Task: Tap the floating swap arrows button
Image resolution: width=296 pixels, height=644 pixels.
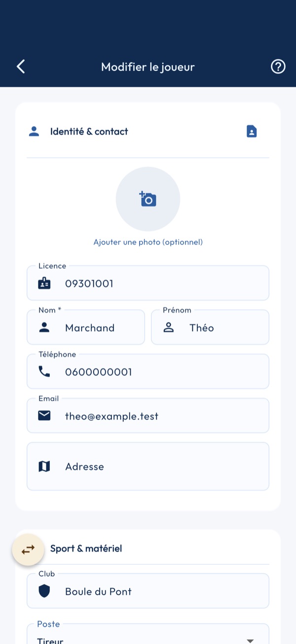Action: click(x=28, y=549)
